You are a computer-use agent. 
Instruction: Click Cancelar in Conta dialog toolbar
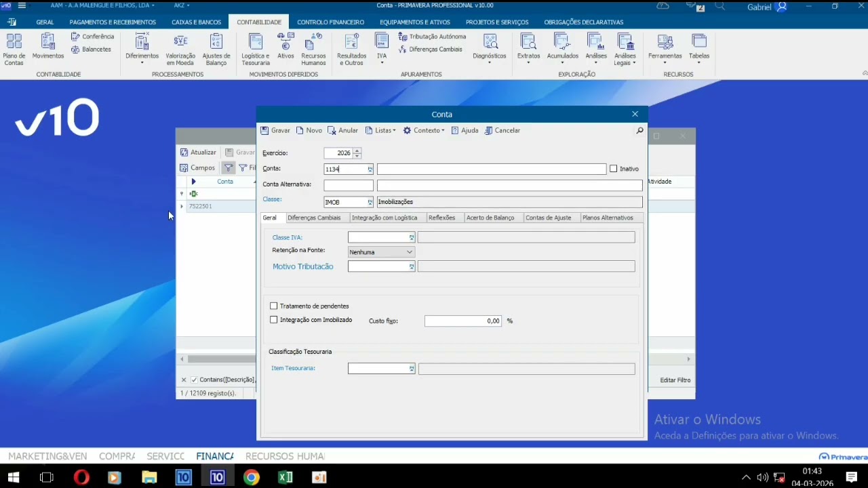pos(502,131)
